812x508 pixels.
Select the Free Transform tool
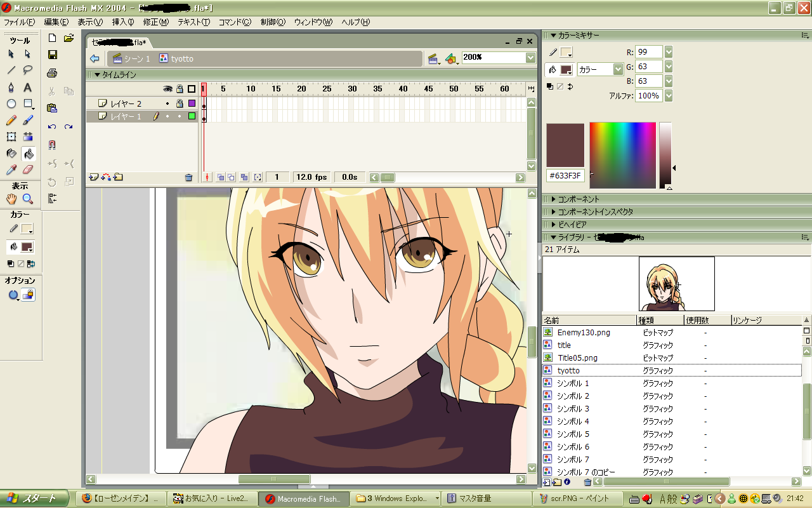[11, 137]
